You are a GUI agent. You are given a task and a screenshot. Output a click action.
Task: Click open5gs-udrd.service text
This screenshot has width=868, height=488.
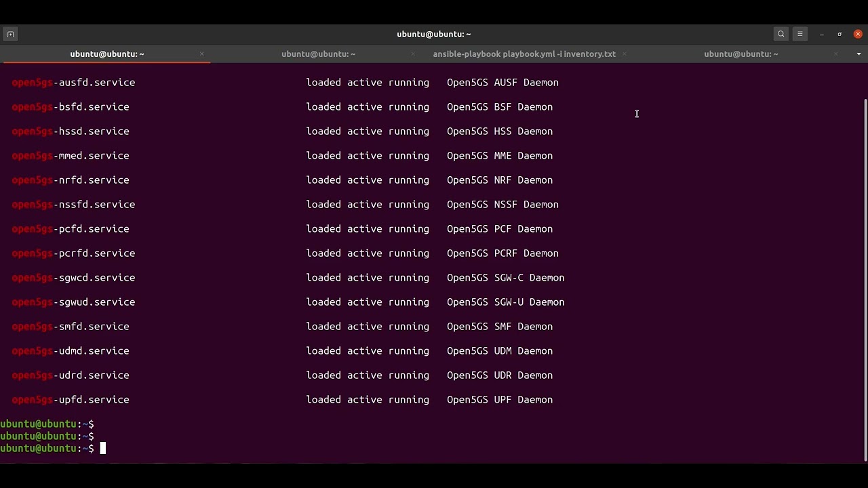[71, 375]
